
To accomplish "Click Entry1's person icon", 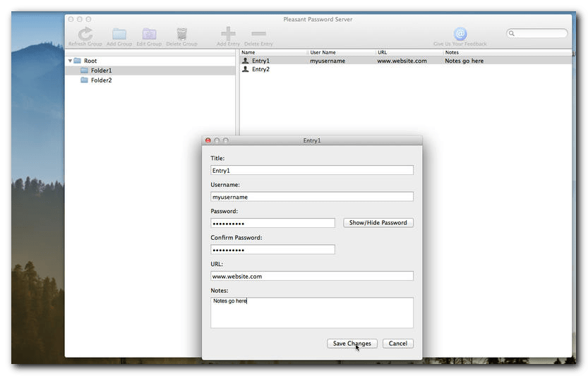I will (x=245, y=61).
